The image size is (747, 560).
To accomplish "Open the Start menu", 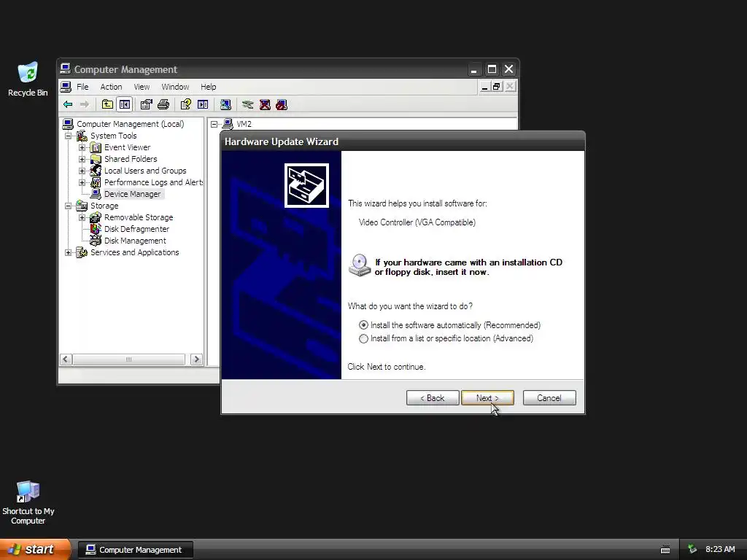I will 35,550.
